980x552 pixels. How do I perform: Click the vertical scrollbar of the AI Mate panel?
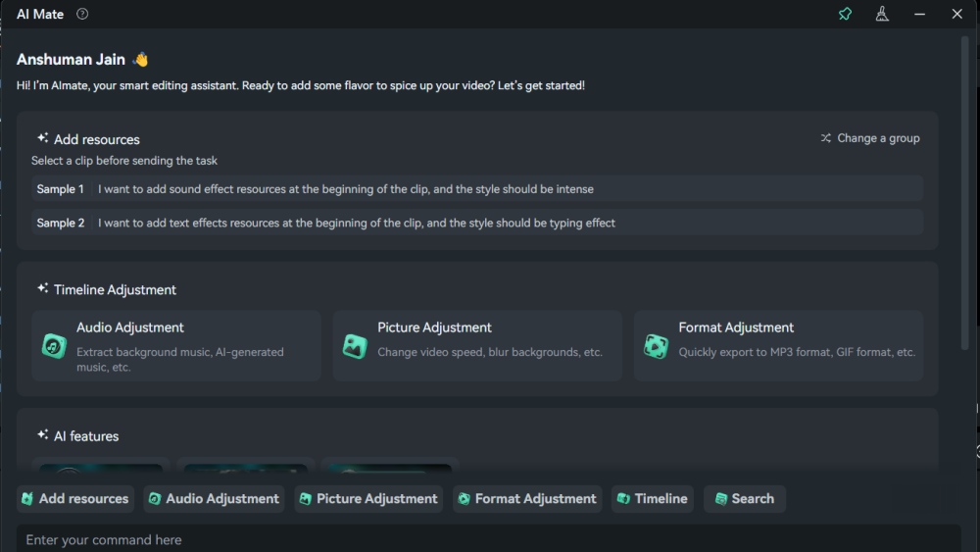pyautogui.click(x=965, y=192)
